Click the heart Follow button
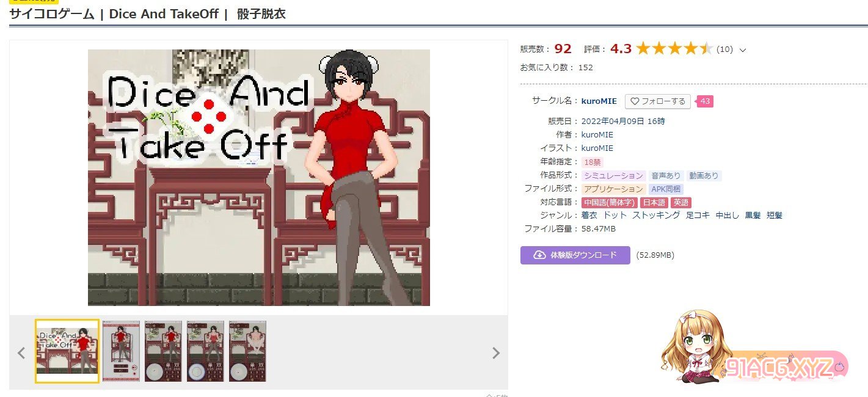 tap(657, 101)
